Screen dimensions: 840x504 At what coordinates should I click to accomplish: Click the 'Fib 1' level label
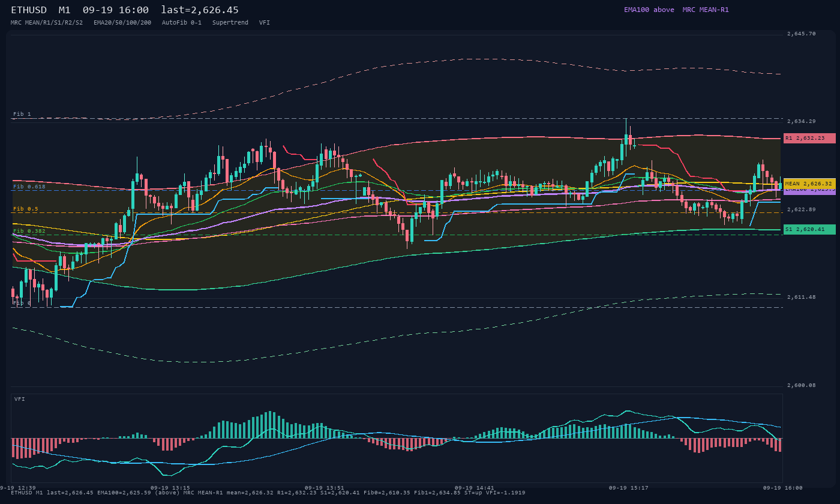[x=22, y=114]
